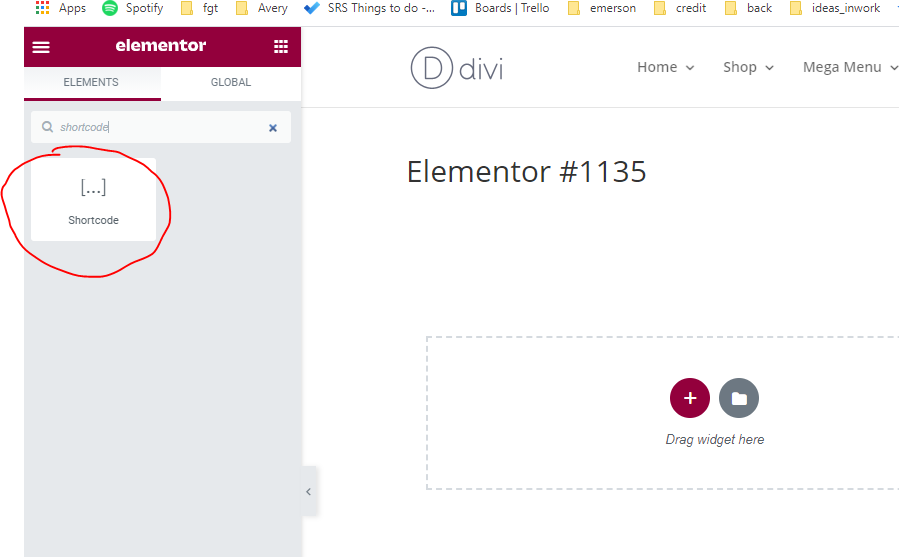Open the fgt bookmarks folder
This screenshot has height=557, width=899.
pos(200,8)
